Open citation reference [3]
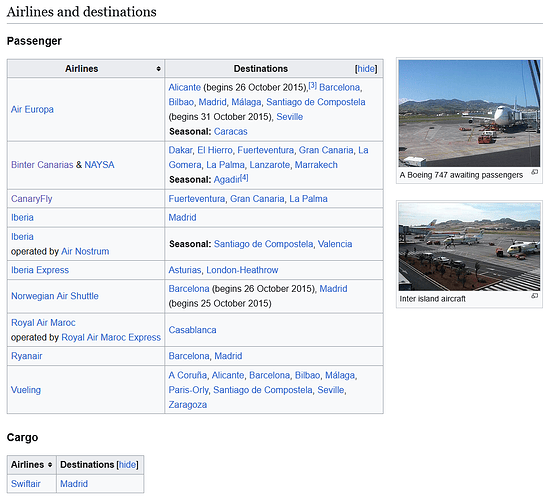The image size is (552, 500). [313, 86]
